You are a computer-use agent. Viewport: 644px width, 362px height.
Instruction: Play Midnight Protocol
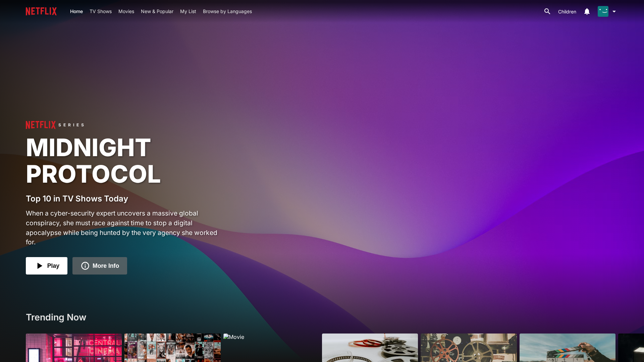[47, 266]
